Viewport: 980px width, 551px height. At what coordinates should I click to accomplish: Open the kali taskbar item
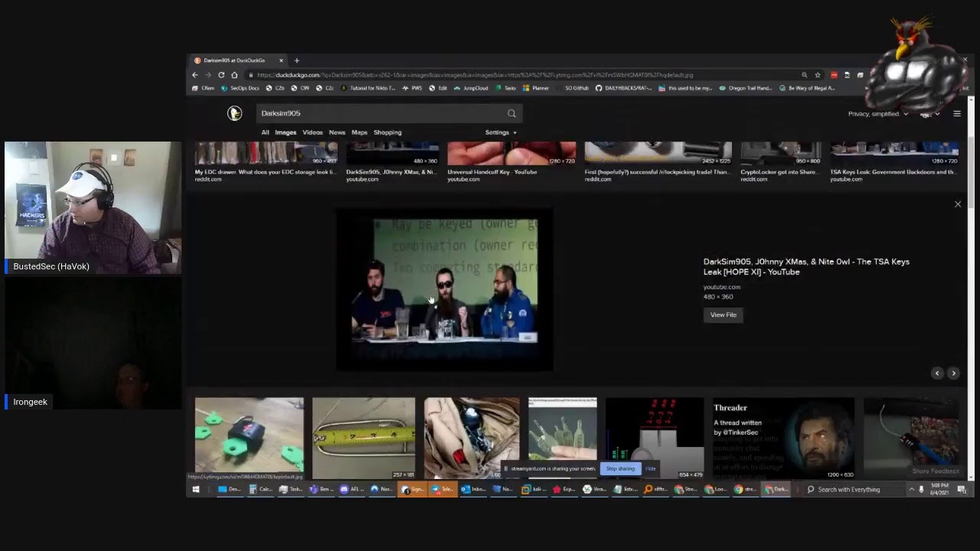(x=534, y=490)
